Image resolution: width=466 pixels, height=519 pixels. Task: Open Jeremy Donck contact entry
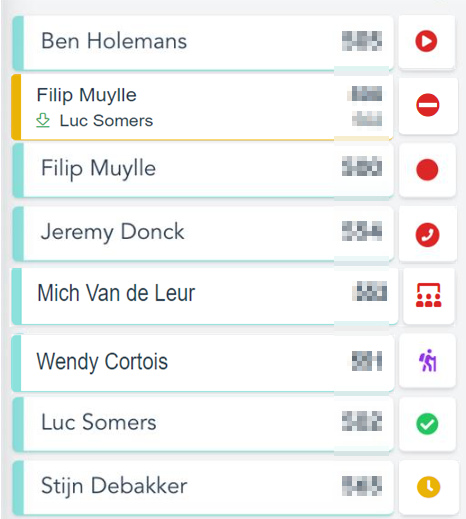[x=203, y=233]
